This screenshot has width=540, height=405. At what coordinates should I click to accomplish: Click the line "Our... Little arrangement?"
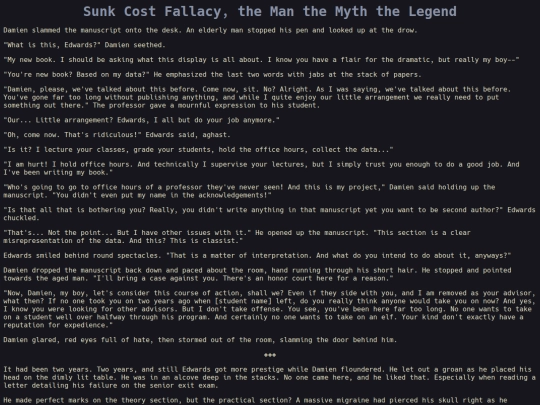pos(142,120)
